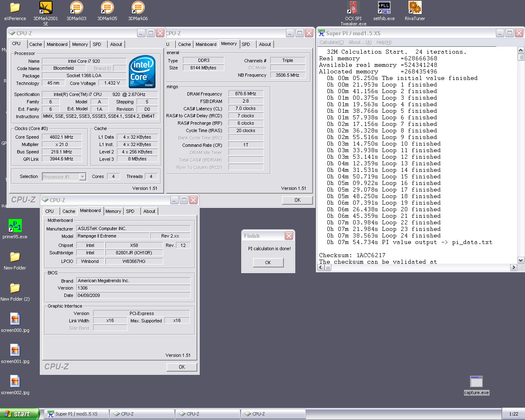Click the DRAM Frequency 876.6 MHz value

pyautogui.click(x=246, y=94)
